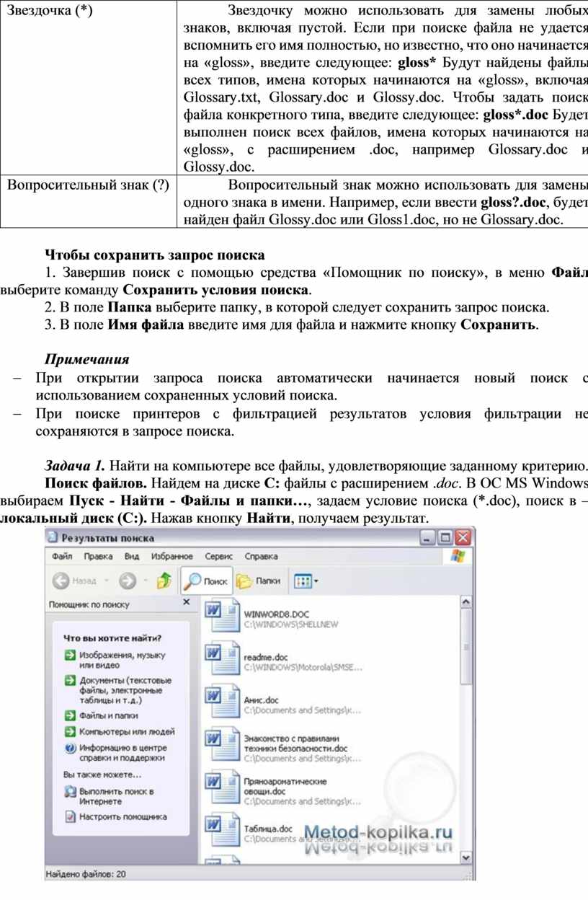Image resolution: width=588 pixels, height=900 pixels.
Task: Click the Что вы хотите найти? heading
Action: (112, 637)
